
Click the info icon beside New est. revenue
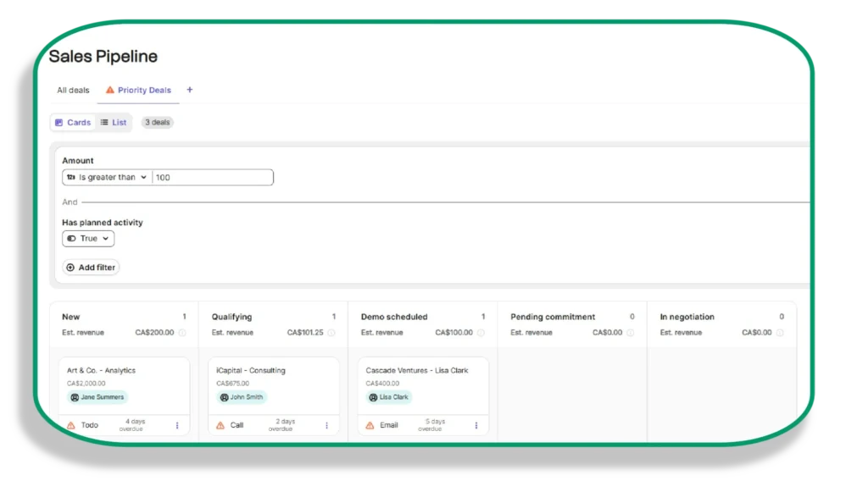point(182,333)
